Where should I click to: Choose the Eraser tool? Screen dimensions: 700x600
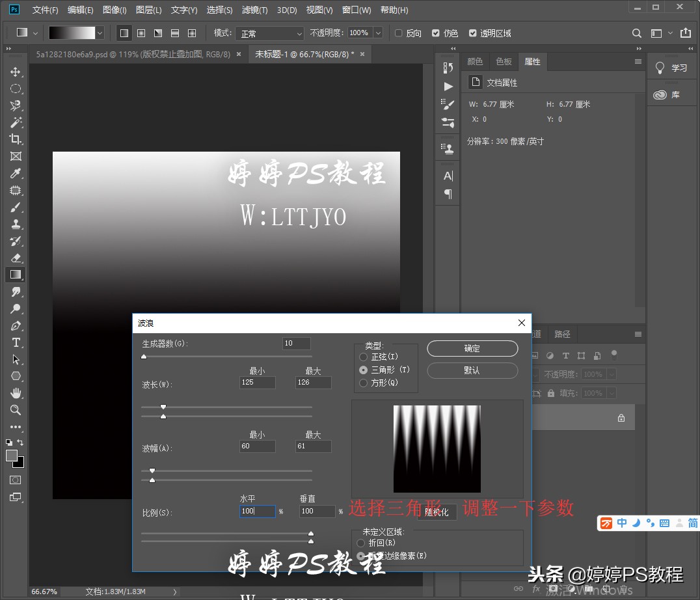[x=16, y=258]
